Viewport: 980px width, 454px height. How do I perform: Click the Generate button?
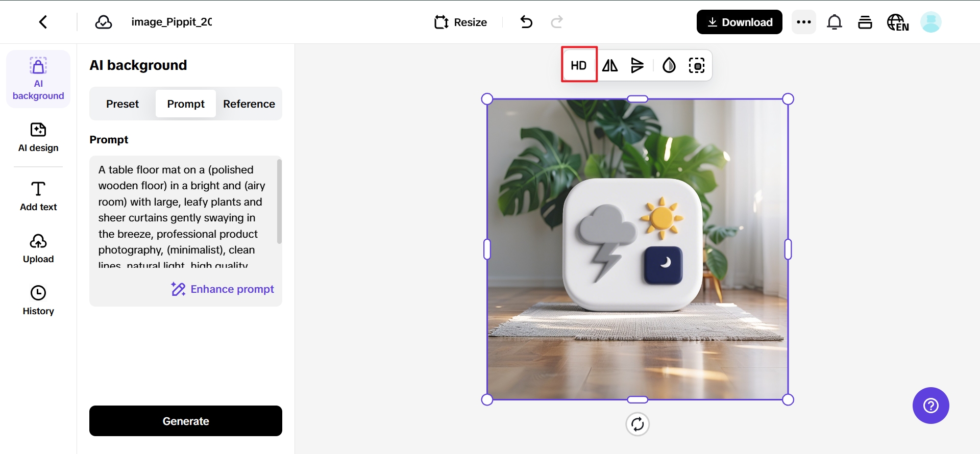(186, 421)
